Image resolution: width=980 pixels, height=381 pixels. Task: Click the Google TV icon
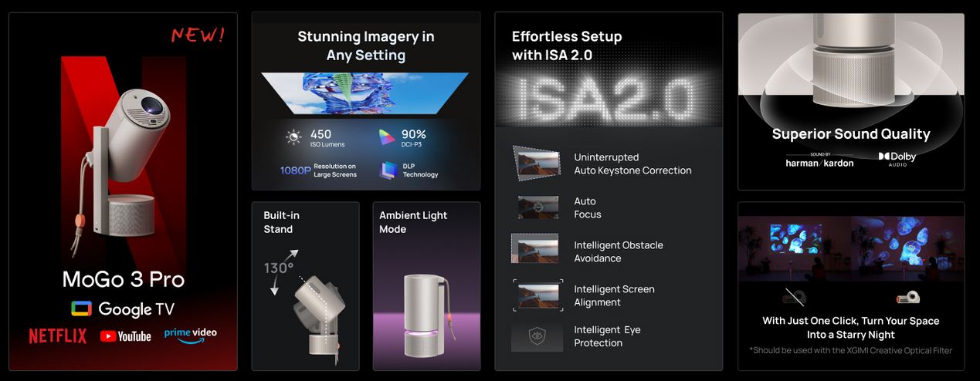click(x=81, y=309)
